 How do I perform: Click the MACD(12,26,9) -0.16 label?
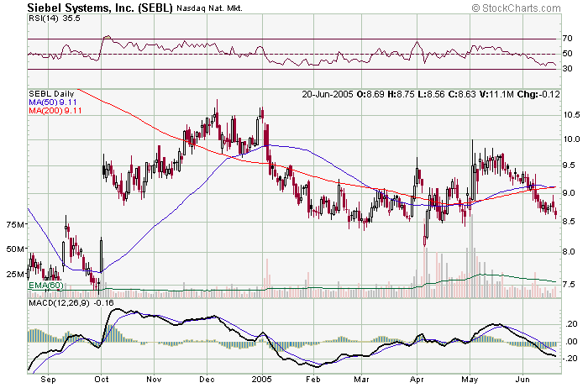(71, 302)
